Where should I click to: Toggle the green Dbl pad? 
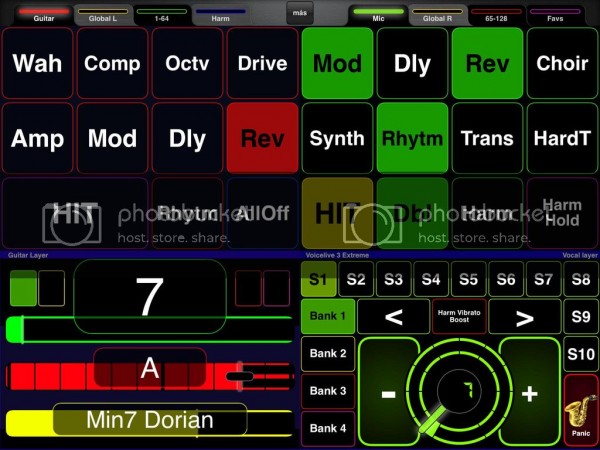tap(412, 213)
